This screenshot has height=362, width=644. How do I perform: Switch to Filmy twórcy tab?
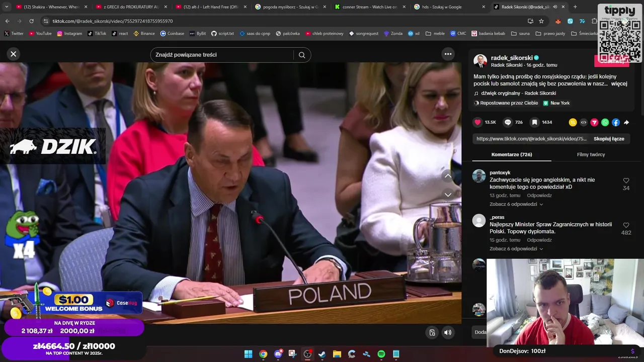591,154
